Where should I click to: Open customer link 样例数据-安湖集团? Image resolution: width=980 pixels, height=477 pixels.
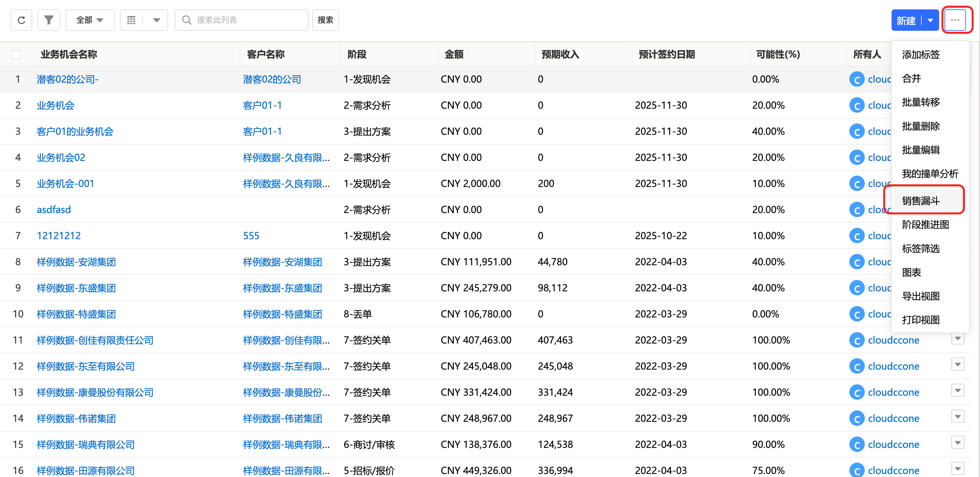point(282,262)
